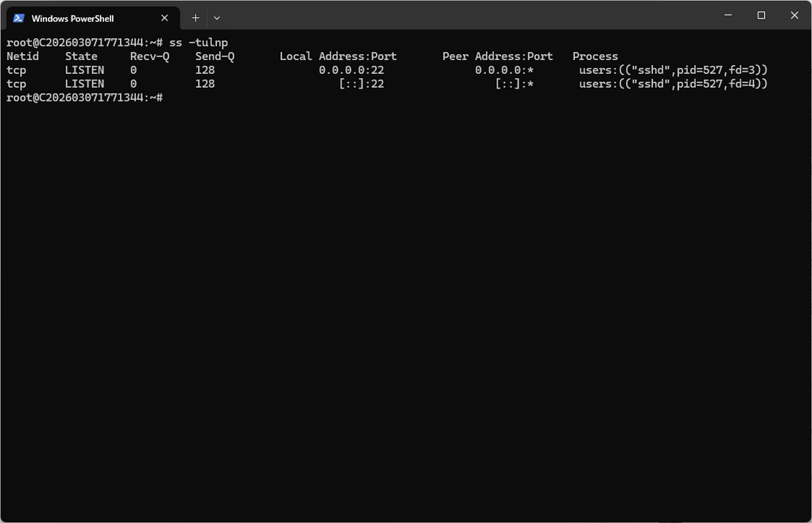
Task: Click the 'Netid' column header
Action: [23, 57]
